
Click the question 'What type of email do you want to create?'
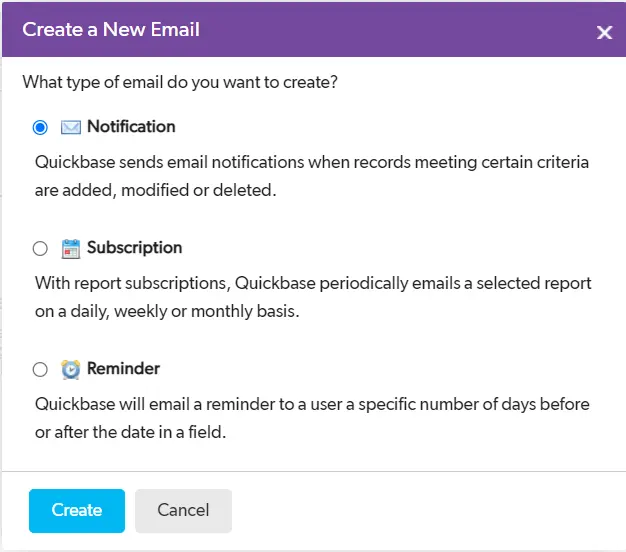tap(180, 82)
